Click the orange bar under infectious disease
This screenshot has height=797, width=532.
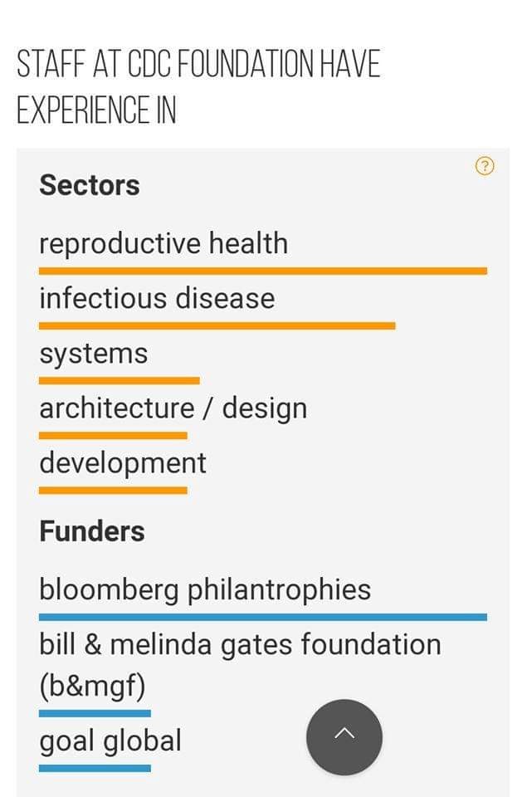tap(217, 325)
